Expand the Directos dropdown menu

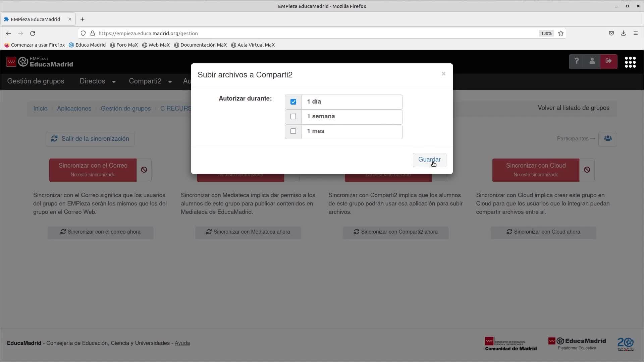pos(97,81)
